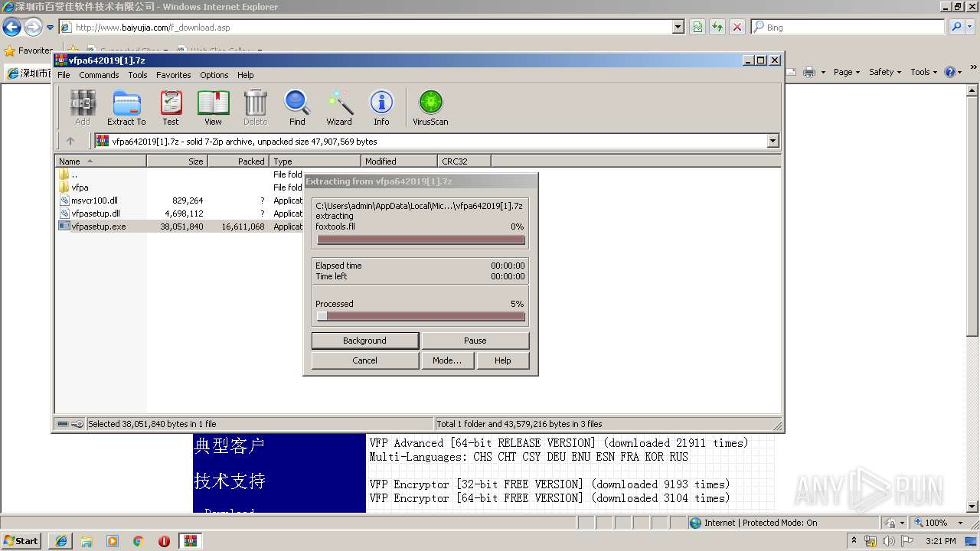The width and height of the screenshot is (980, 551).
Task: Select the vfpa folder row
Action: tap(178, 187)
